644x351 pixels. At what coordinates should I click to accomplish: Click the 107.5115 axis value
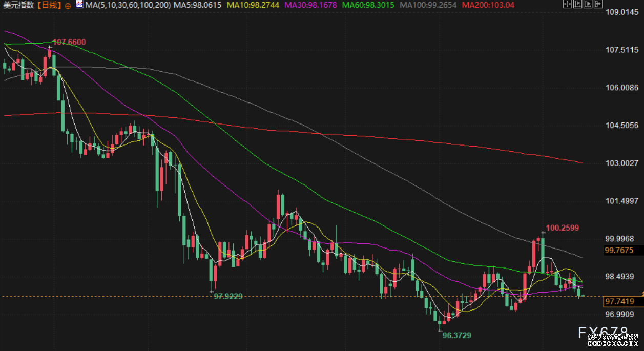621,50
